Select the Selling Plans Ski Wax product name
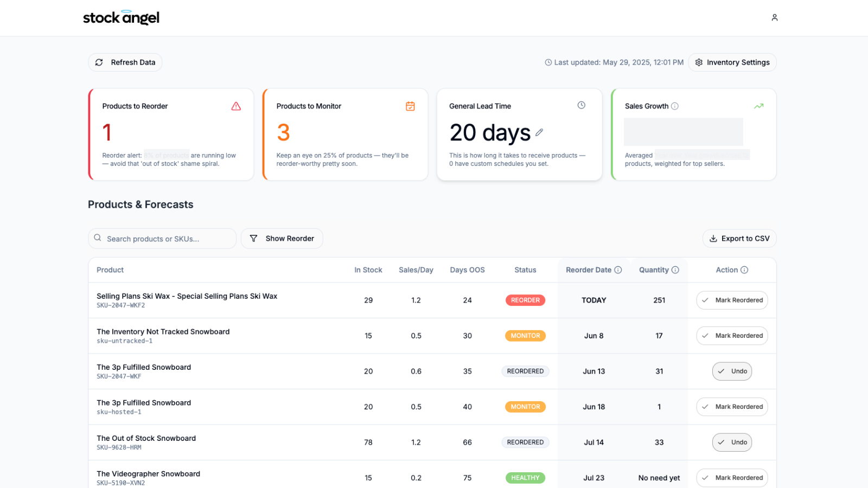The image size is (868, 488). (187, 296)
